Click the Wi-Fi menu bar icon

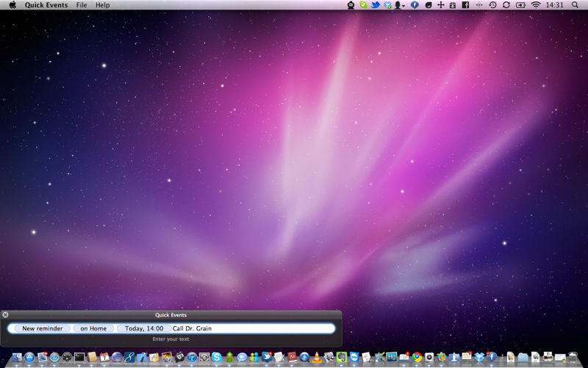[x=536, y=5]
